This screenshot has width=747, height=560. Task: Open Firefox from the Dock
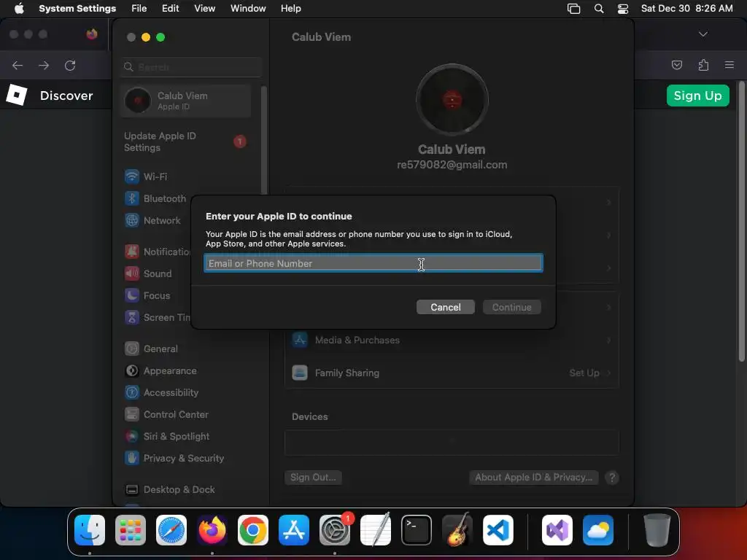coord(212,530)
